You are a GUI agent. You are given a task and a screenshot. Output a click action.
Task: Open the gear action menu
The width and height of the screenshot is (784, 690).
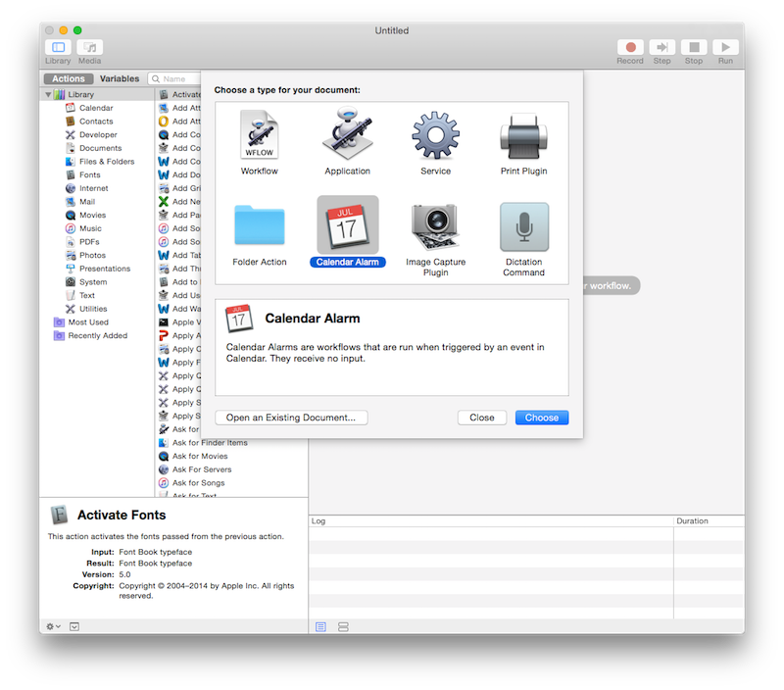click(53, 626)
